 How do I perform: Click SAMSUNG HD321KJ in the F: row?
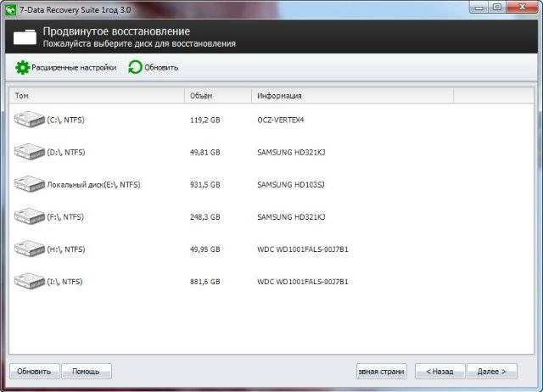click(x=291, y=217)
